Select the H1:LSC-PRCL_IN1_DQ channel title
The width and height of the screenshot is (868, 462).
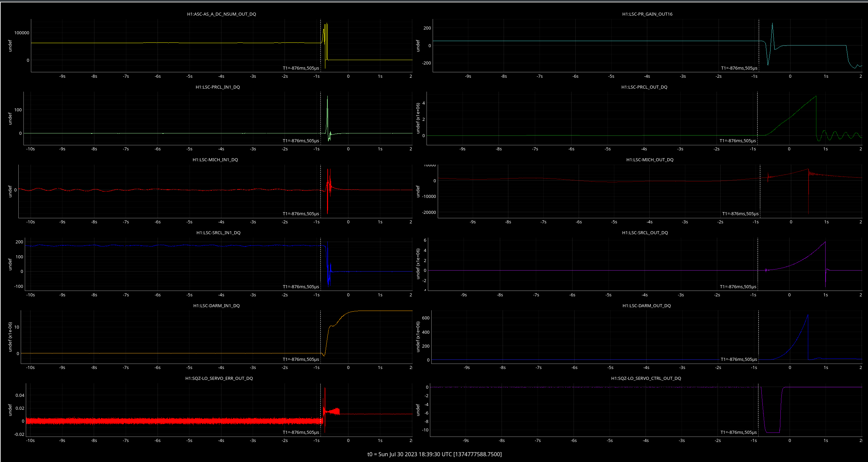[218, 87]
